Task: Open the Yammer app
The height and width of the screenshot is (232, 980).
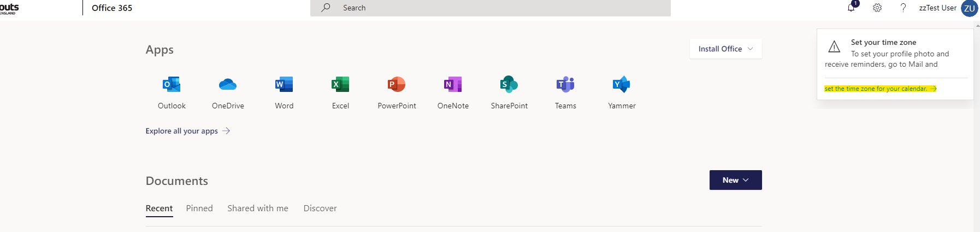Action: [622, 92]
